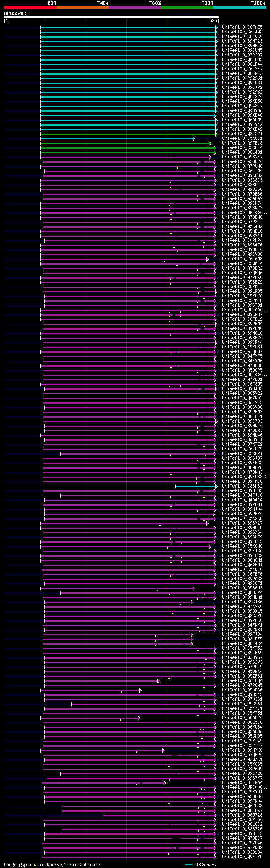
Task: Click the green ~80% identity legend segment
Action: pyautogui.click(x=187, y=8)
